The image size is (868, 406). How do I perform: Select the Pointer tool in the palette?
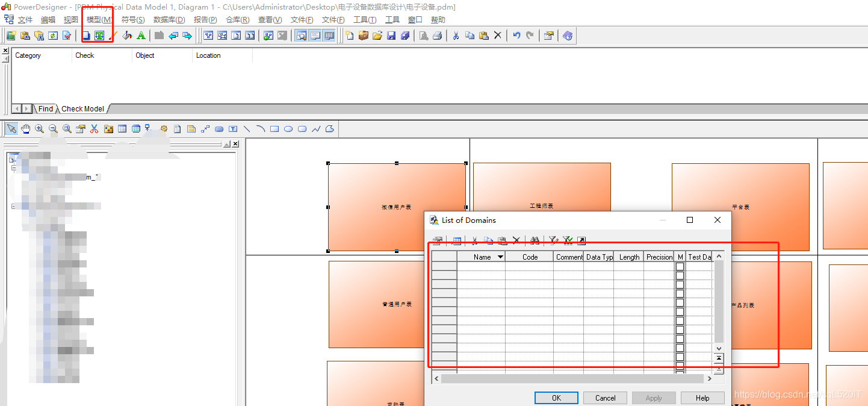coord(11,129)
